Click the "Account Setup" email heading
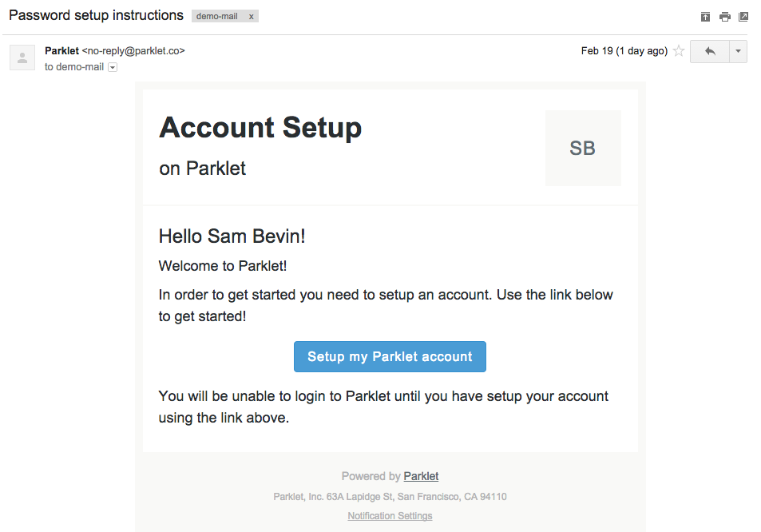 (x=260, y=128)
